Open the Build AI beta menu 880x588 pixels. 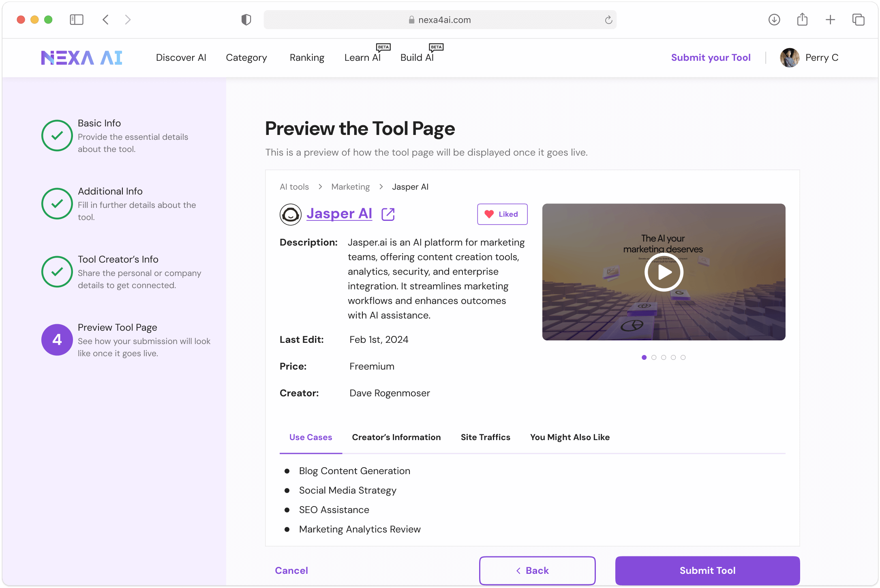click(417, 58)
